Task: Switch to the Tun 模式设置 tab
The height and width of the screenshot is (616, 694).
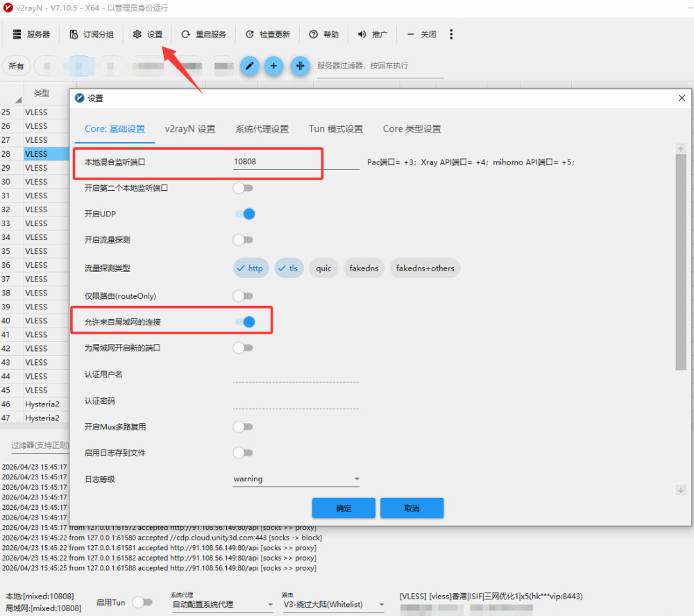Action: point(336,129)
